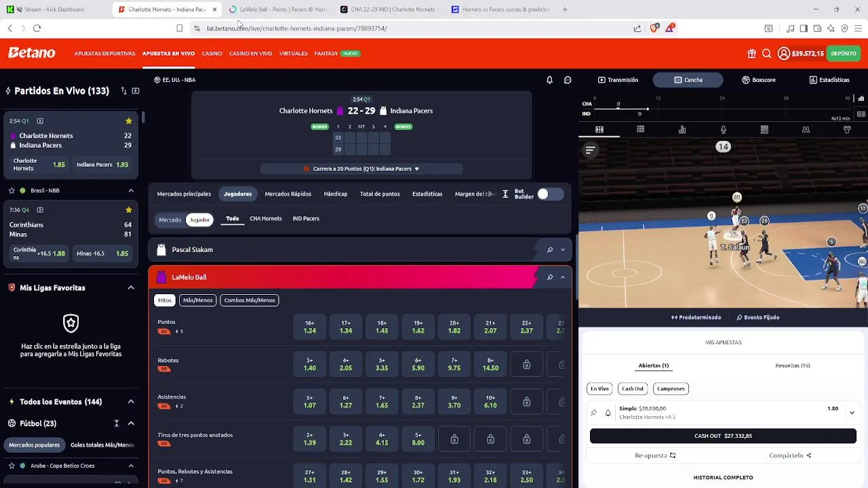Switch to Transmisión view
Image resolution: width=868 pixels, height=488 pixels.
[618, 80]
